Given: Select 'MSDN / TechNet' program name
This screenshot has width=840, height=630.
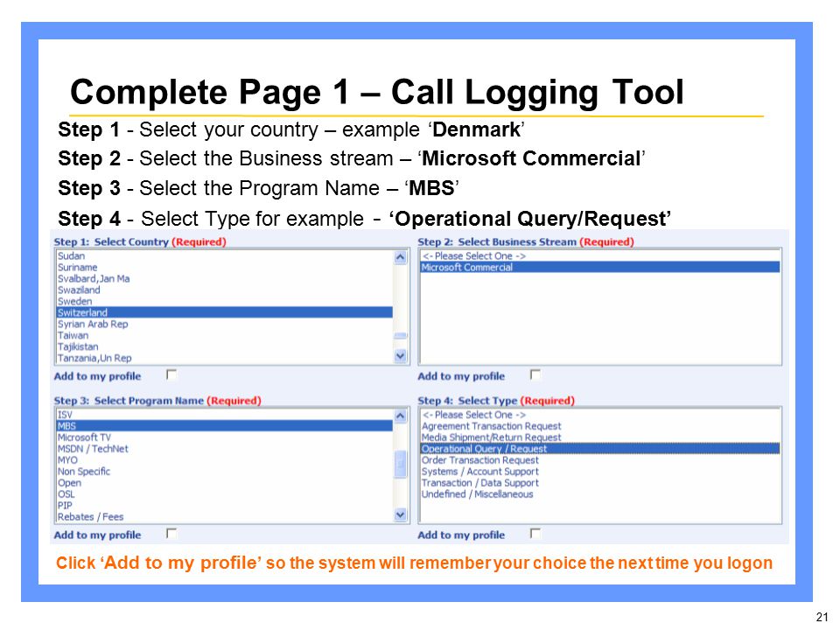Looking at the screenshot, I should [225, 448].
